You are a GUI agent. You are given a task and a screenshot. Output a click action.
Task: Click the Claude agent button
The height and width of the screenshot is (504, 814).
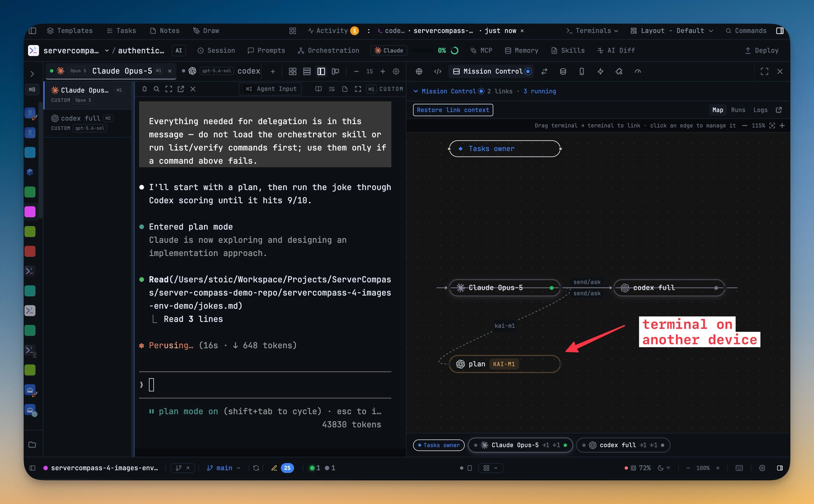pos(389,50)
